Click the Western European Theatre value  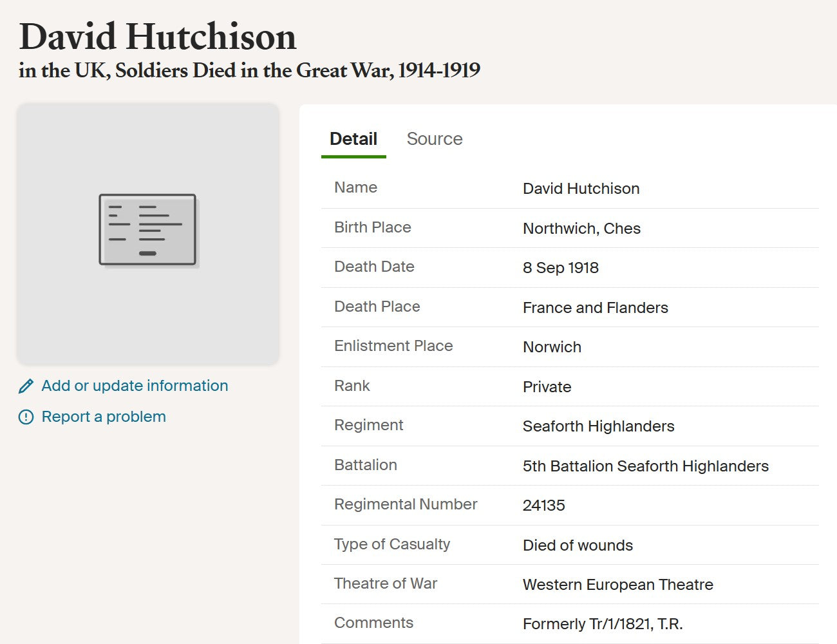coord(617,585)
